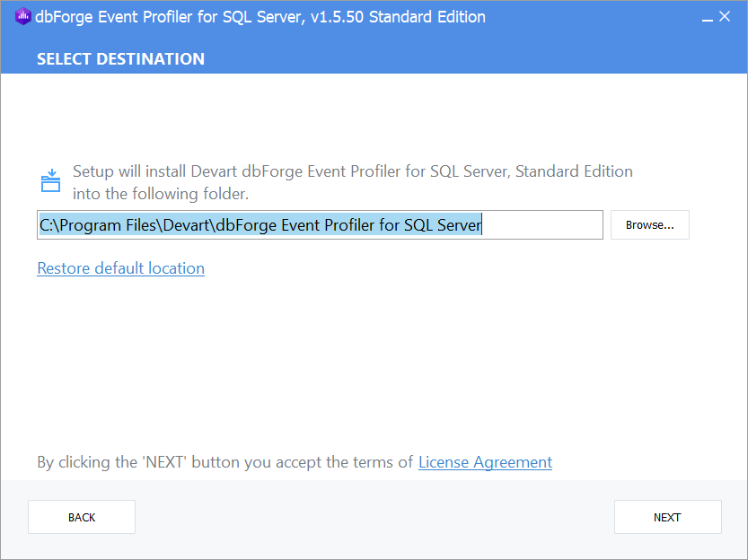Click the blank white area below Restore link
Screen dimensions: 748x560
pyautogui.click(x=372, y=363)
